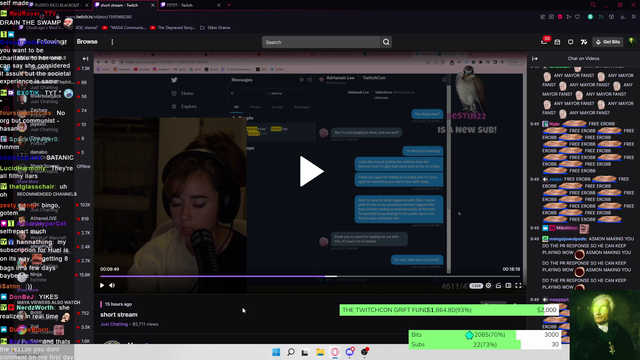Open the user avatar menu in the Twitch header

point(632,42)
